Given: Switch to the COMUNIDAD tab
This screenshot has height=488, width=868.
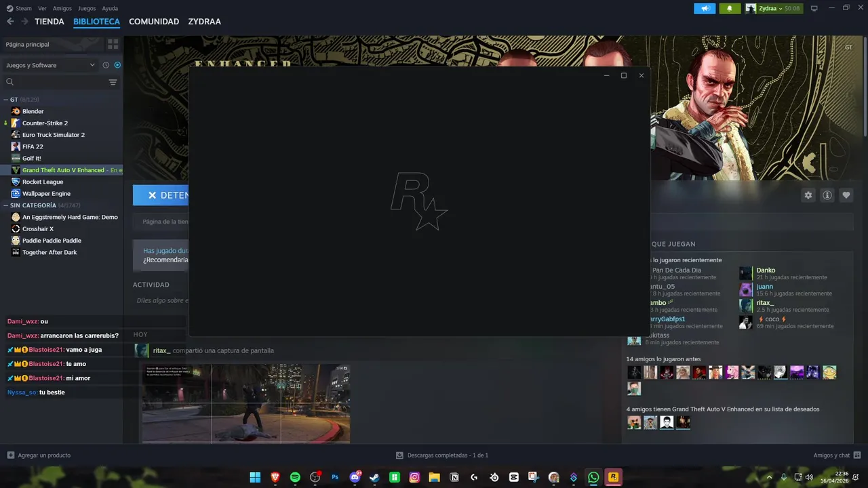Looking at the screenshot, I should (154, 22).
